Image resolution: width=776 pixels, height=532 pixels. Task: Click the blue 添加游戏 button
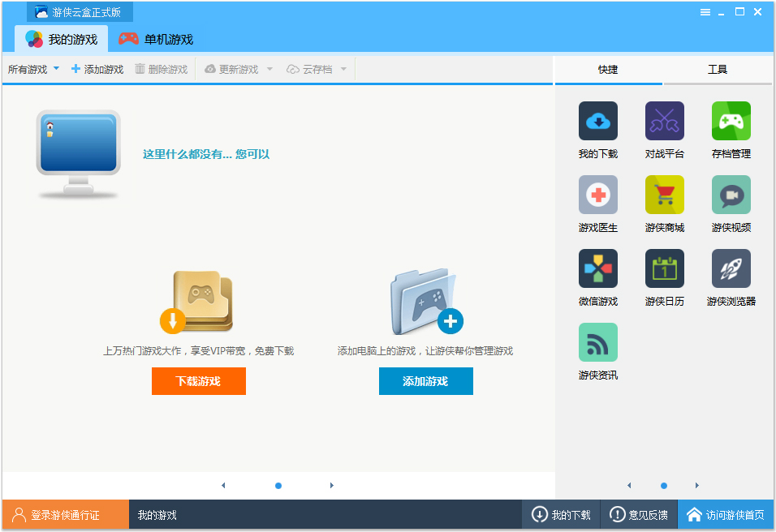426,381
